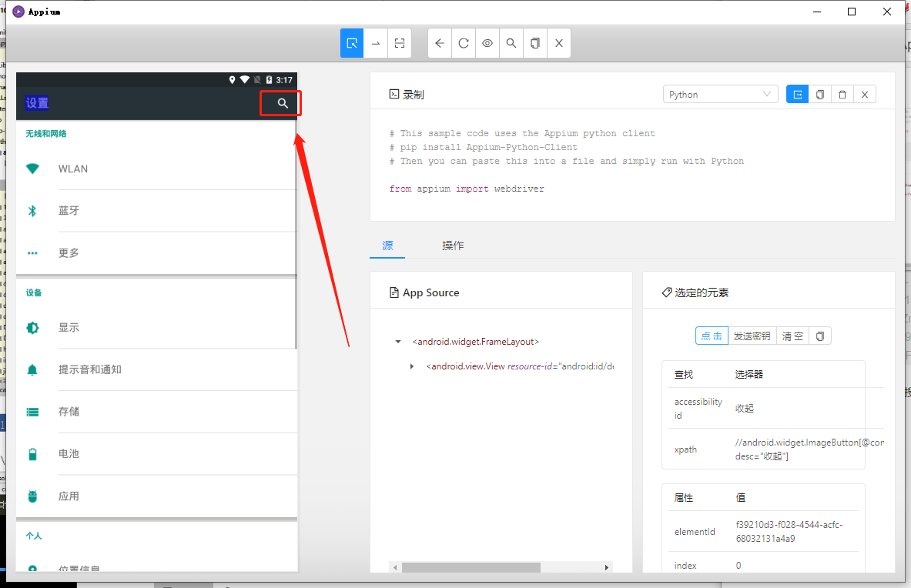Open 提示音和通知 setting on device
This screenshot has height=588, width=911.
[157, 369]
